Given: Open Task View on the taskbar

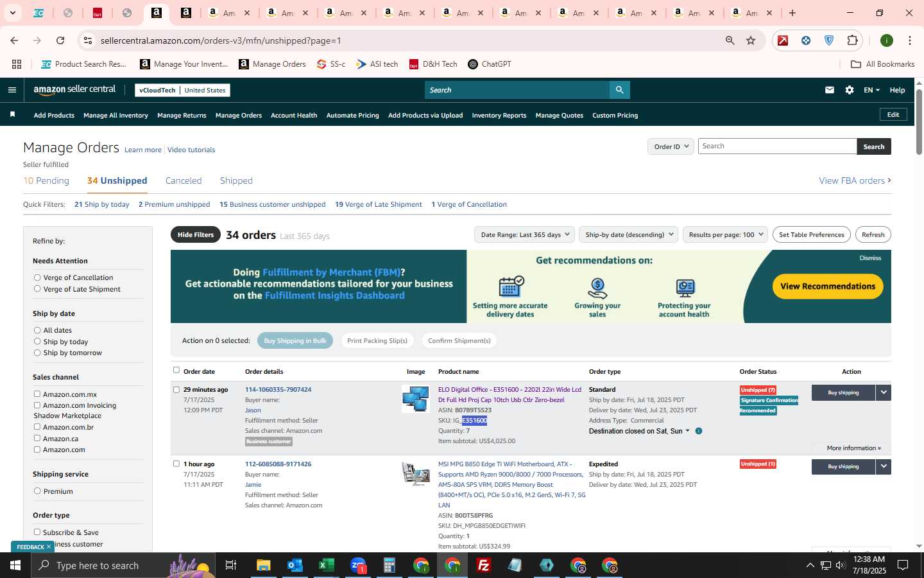Looking at the screenshot, I should [x=231, y=565].
